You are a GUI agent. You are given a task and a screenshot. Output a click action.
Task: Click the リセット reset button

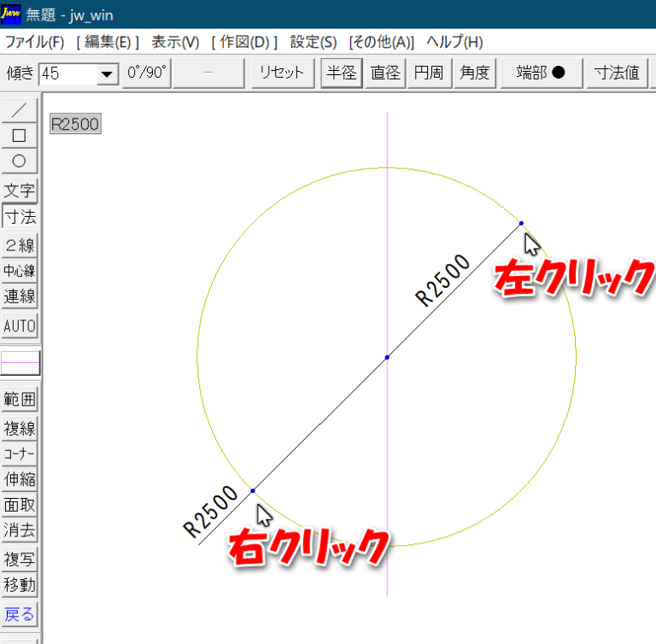click(x=283, y=73)
